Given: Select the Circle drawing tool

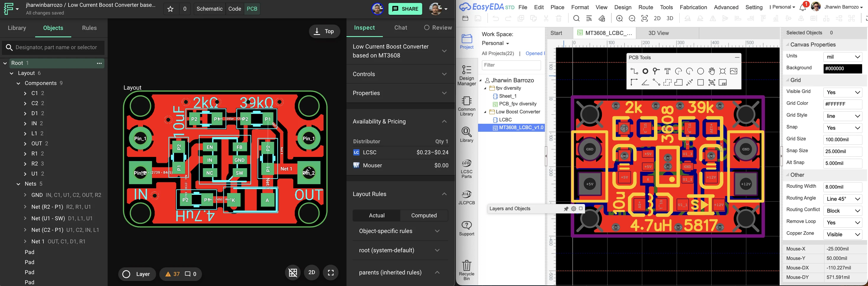Looking at the screenshot, I should pos(701,71).
